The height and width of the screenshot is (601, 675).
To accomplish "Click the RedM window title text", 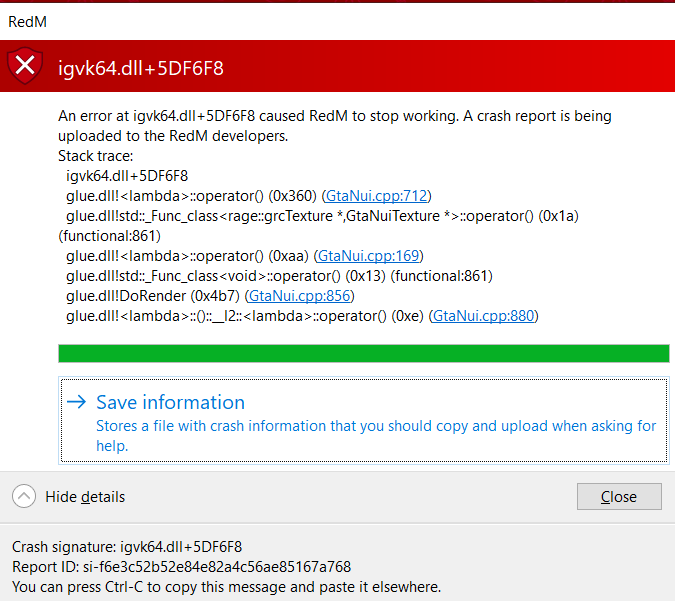I will click(x=28, y=22).
